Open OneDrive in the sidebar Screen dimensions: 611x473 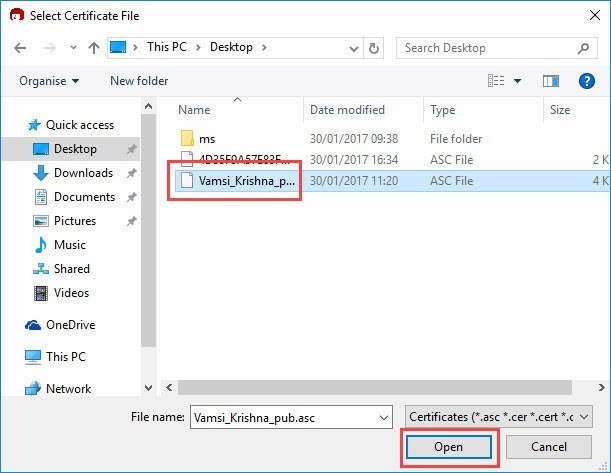pyautogui.click(x=60, y=325)
